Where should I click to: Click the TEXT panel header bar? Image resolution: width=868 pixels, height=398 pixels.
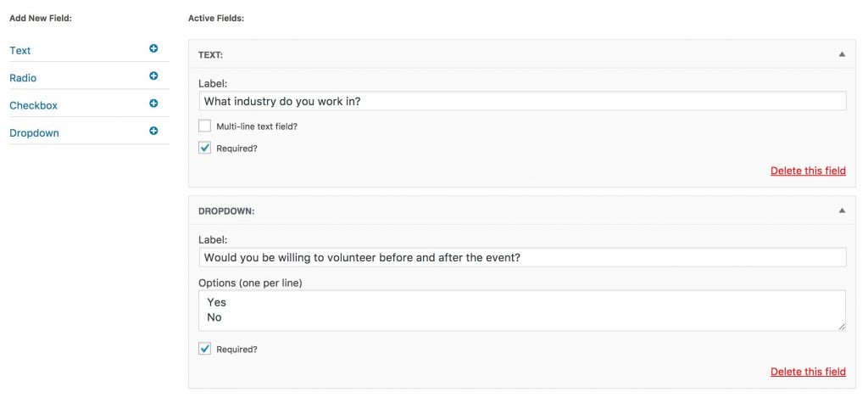pyautogui.click(x=522, y=54)
